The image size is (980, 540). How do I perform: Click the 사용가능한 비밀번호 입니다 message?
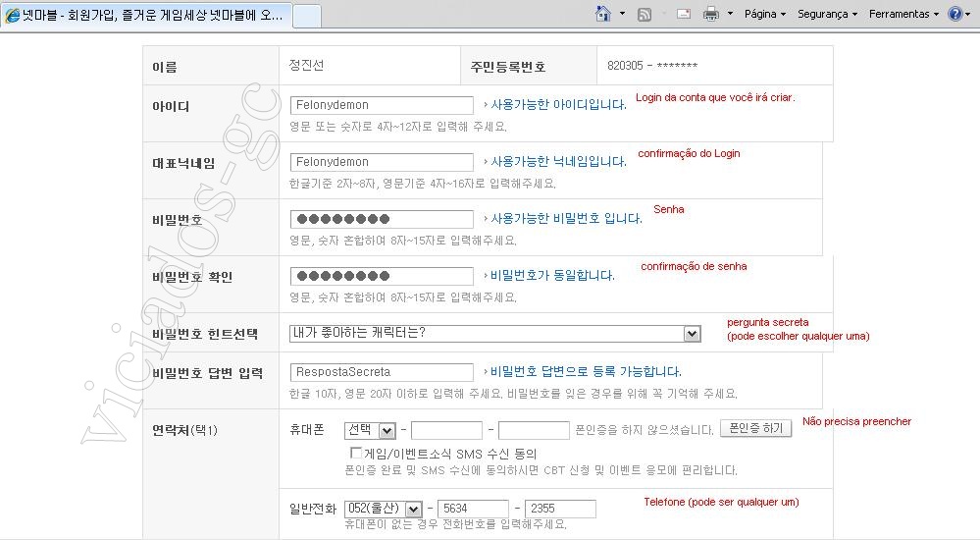[566, 218]
